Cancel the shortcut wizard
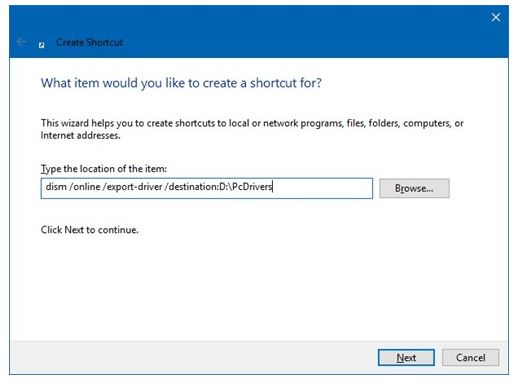 coord(470,357)
